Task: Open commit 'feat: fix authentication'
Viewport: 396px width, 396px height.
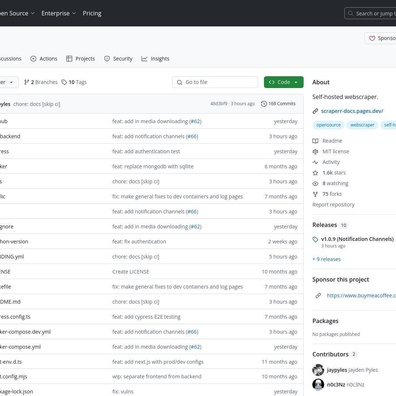Action: [x=139, y=242]
